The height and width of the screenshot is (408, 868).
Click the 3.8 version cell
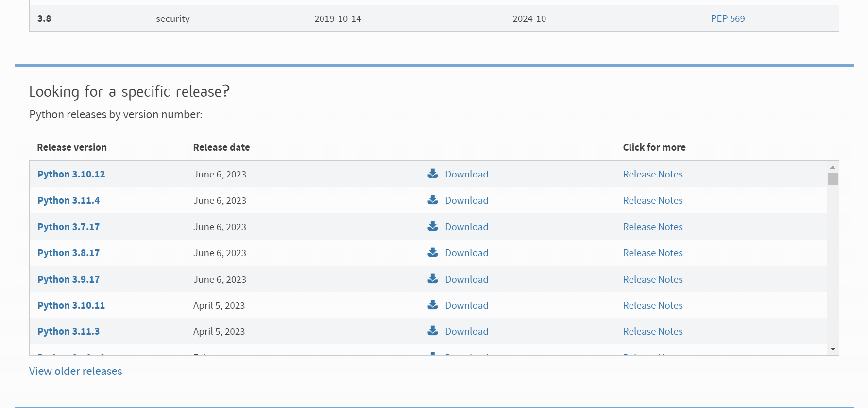[44, 18]
